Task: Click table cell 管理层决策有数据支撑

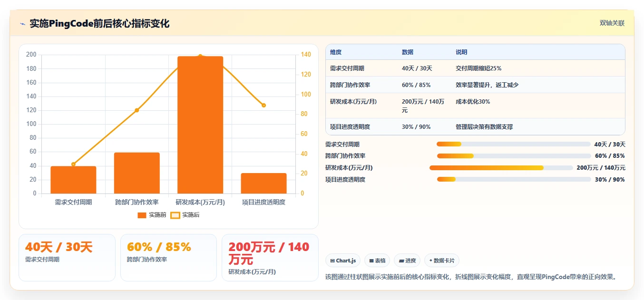Action: click(484, 127)
